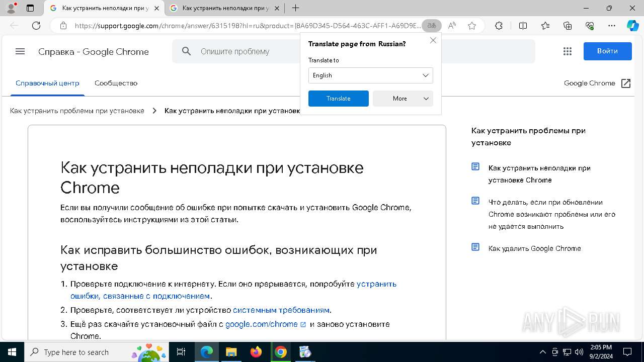Open the системным требованиям link
The height and width of the screenshot is (362, 644).
(281, 310)
